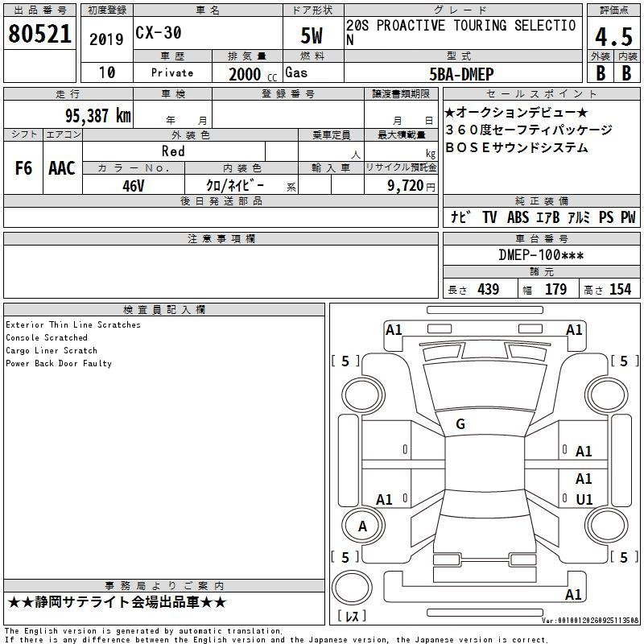644x644 pixels.
Task: Select the exterior color Red
Action: [173, 151]
